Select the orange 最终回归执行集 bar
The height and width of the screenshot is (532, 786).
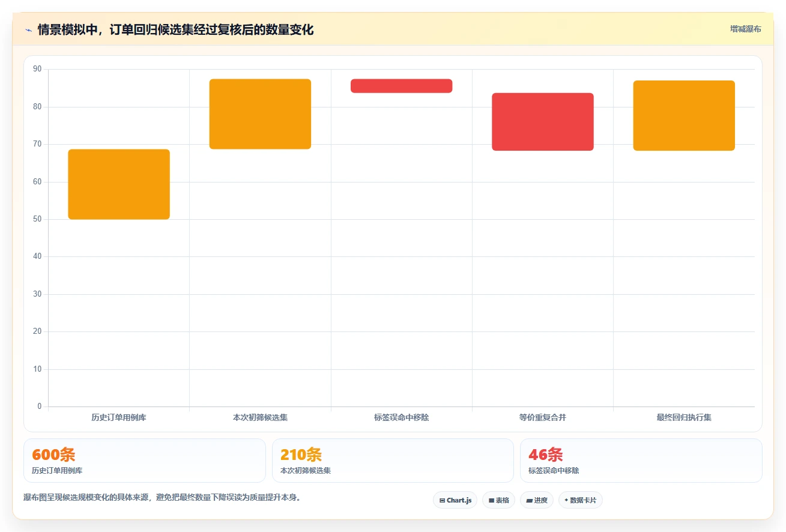pos(684,115)
